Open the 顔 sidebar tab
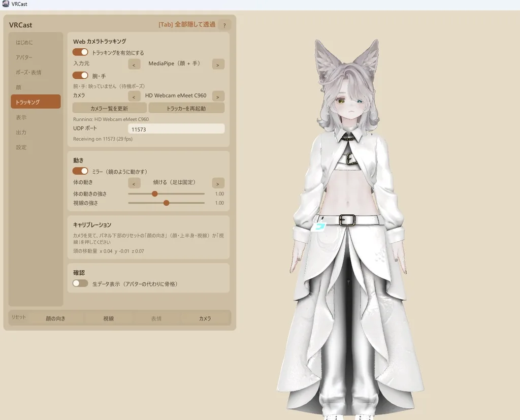The width and height of the screenshot is (520, 420). [x=36, y=87]
